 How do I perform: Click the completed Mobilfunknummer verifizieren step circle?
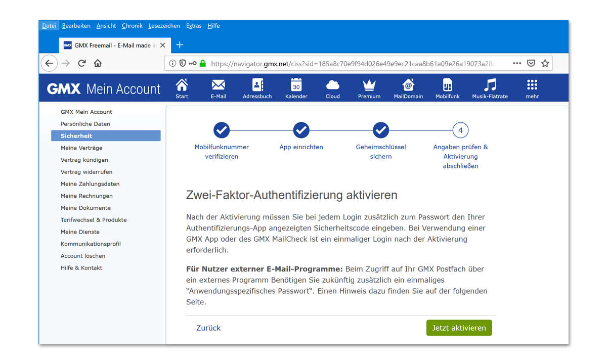click(222, 130)
